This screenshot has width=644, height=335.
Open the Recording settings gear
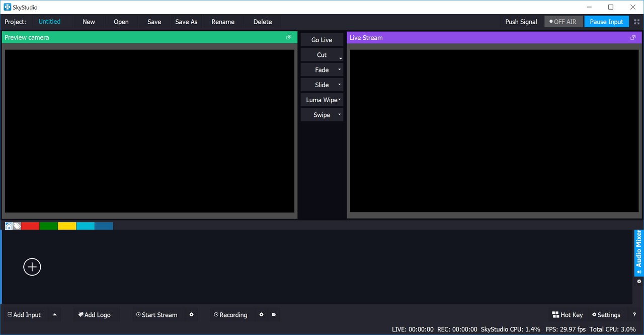[x=261, y=315]
